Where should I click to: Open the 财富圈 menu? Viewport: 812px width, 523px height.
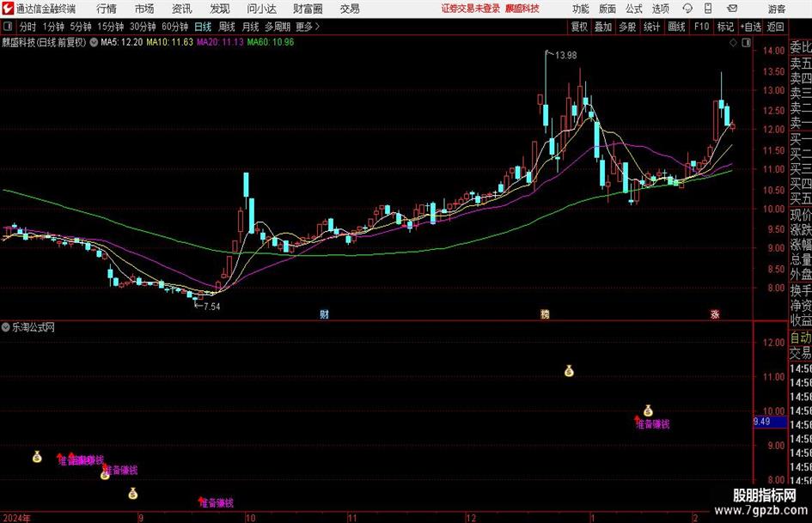(308, 9)
